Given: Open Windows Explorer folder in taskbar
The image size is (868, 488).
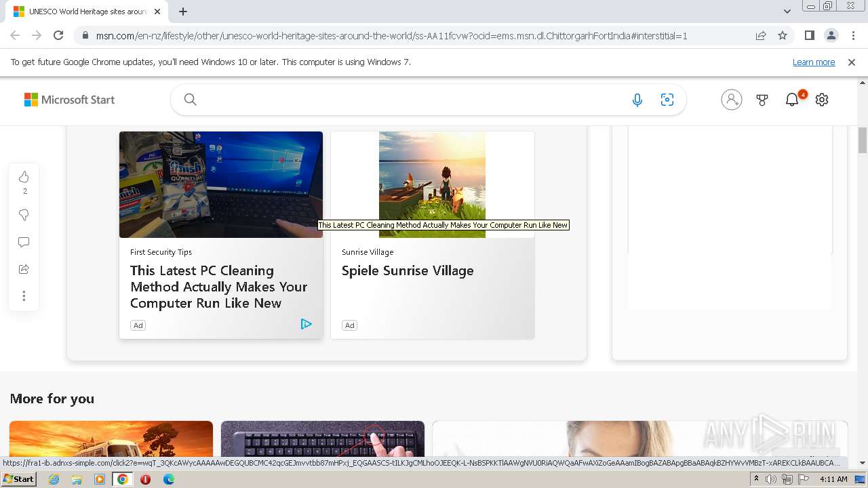Looking at the screenshot, I should pyautogui.click(x=77, y=479).
